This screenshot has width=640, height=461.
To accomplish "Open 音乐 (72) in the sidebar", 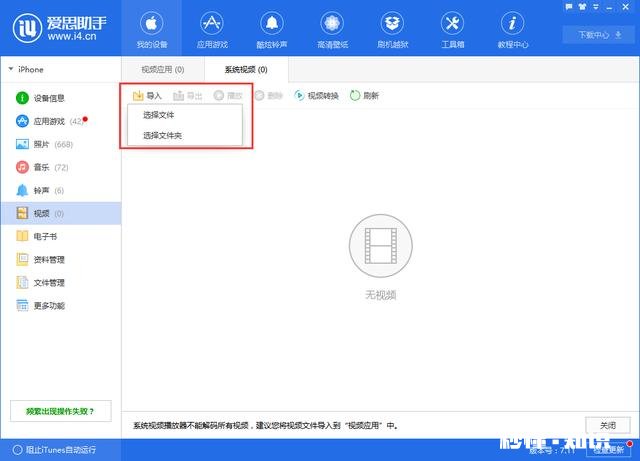I will [x=61, y=167].
